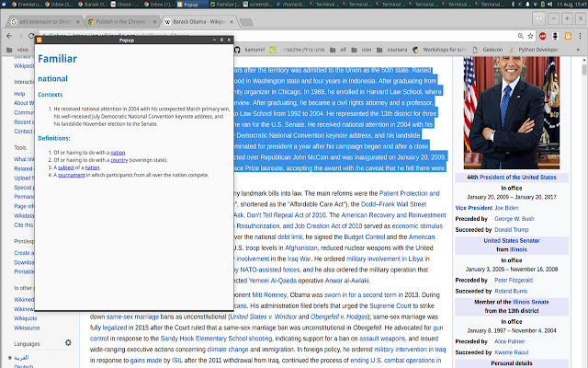The width and height of the screenshot is (588, 368).
Task: Click the Popup window's orange app icon
Action: (40, 40)
